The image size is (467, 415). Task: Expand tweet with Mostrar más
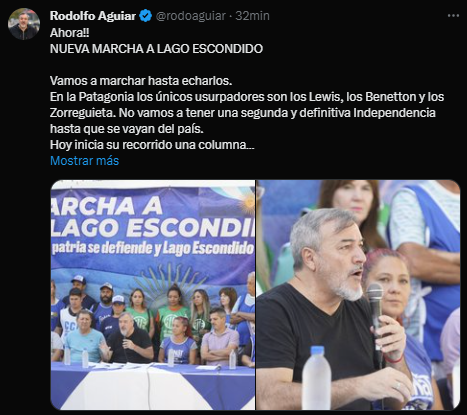pyautogui.click(x=84, y=161)
